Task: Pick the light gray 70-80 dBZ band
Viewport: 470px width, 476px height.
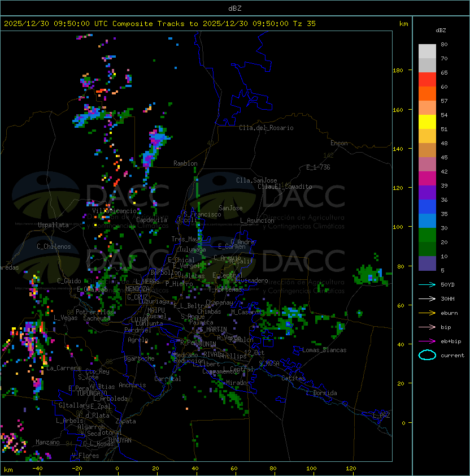Action: click(427, 51)
